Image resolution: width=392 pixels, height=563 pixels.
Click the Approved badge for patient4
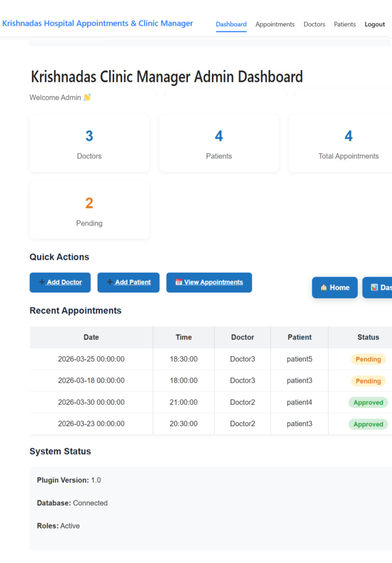click(x=368, y=402)
